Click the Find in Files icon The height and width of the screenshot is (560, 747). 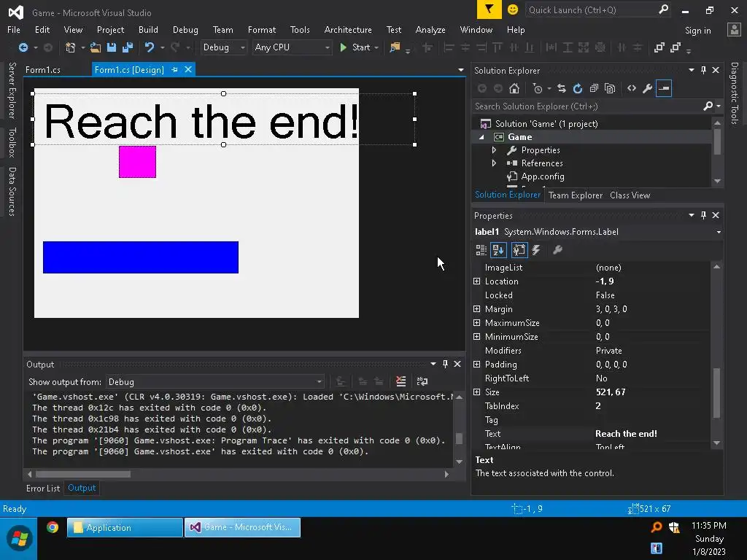pyautogui.click(x=395, y=47)
